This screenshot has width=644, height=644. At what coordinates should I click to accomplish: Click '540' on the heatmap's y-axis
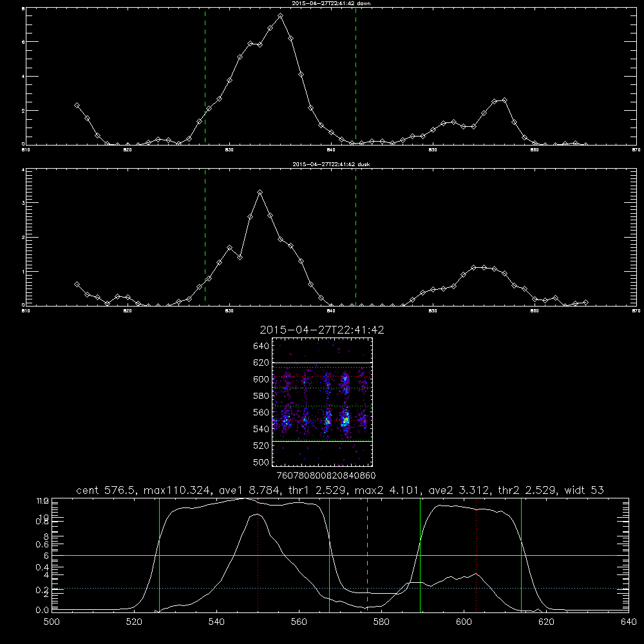coord(261,429)
